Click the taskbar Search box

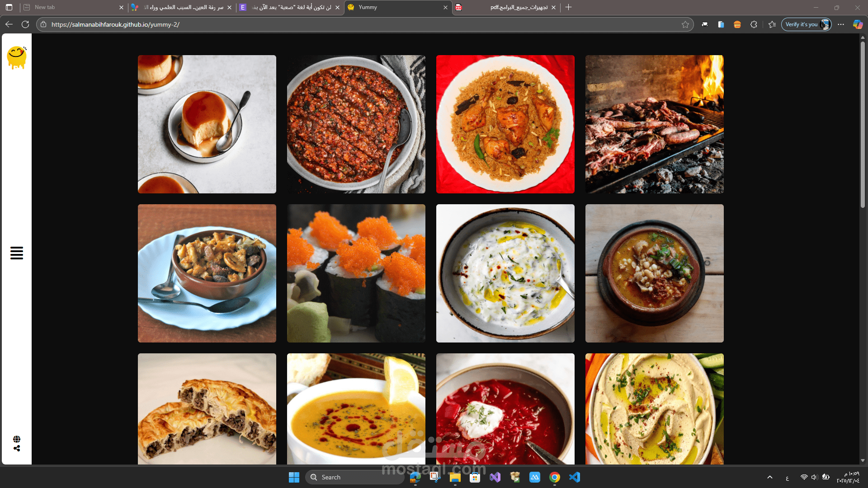click(355, 477)
